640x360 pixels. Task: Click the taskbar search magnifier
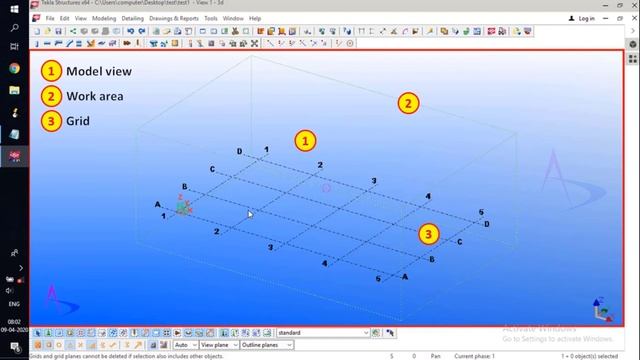point(14,28)
